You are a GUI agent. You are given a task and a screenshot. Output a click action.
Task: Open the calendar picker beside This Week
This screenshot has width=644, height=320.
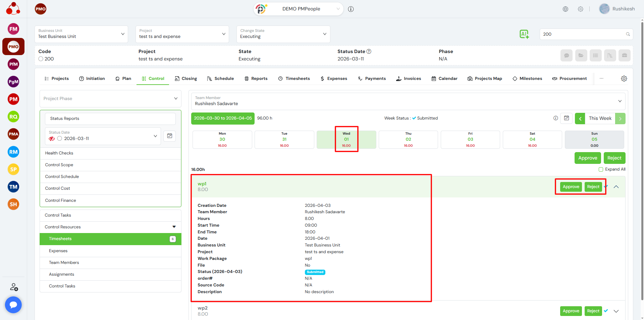(567, 118)
